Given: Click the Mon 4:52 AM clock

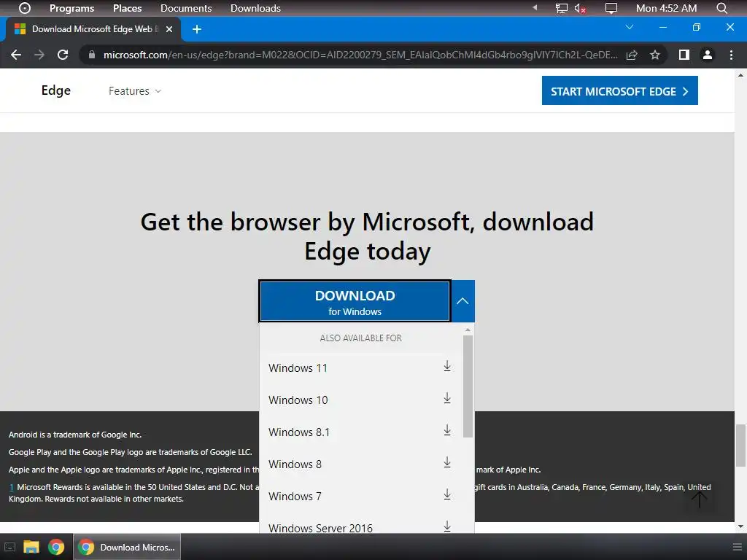Looking at the screenshot, I should pyautogui.click(x=666, y=8).
